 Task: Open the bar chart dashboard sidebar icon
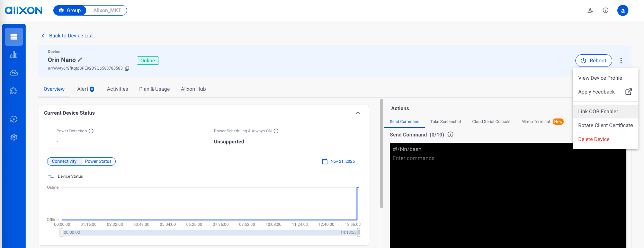14,55
